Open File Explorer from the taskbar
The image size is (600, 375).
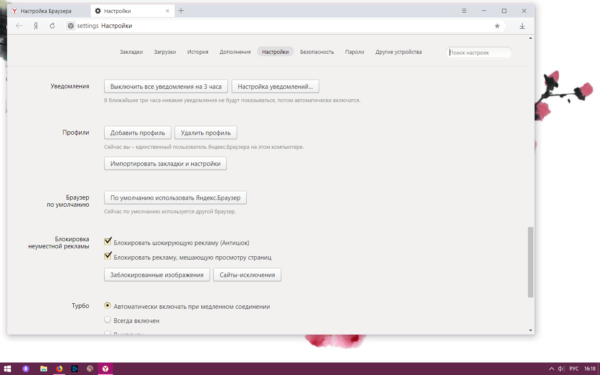(44, 369)
